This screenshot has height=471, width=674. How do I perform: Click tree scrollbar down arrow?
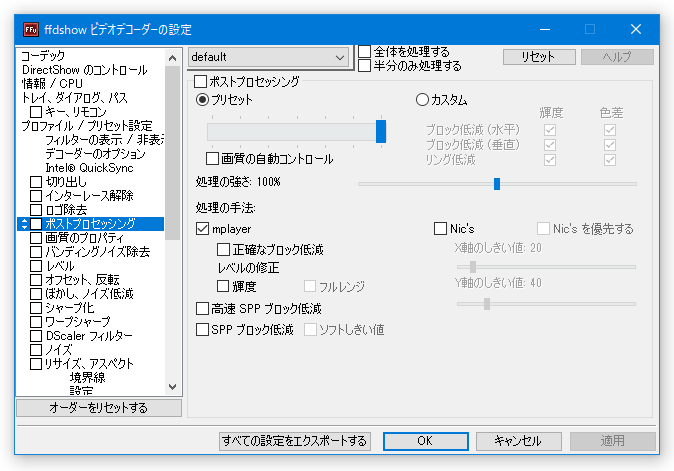click(x=173, y=386)
